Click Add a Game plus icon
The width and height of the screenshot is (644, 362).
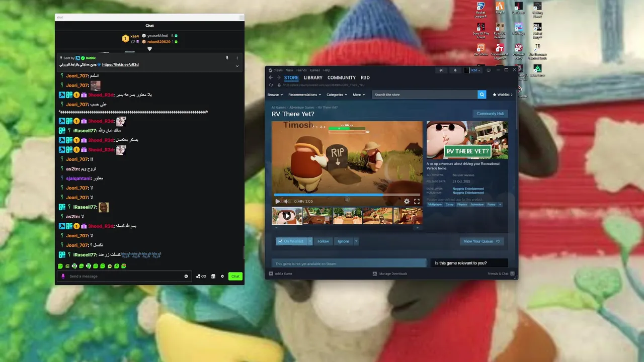(271, 274)
